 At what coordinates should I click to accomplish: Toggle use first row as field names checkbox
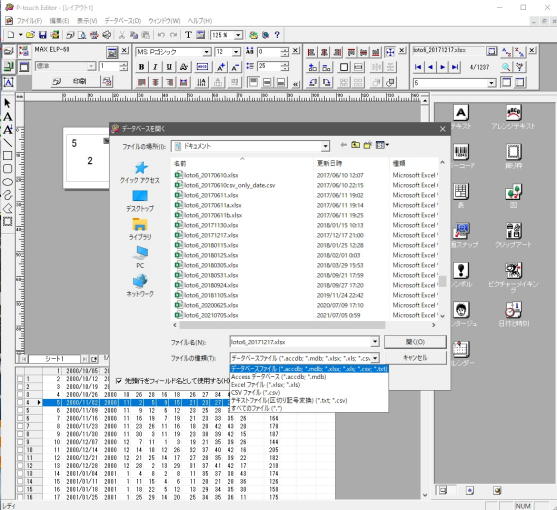click(119, 381)
